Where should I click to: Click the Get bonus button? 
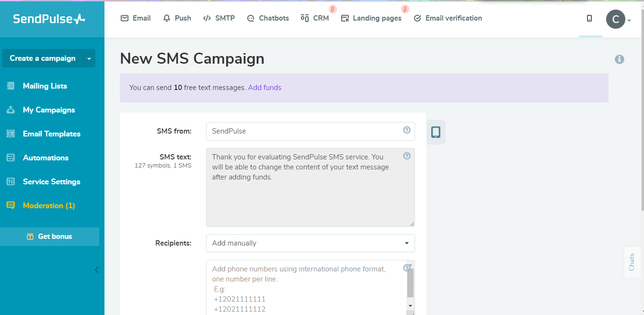pos(49,236)
